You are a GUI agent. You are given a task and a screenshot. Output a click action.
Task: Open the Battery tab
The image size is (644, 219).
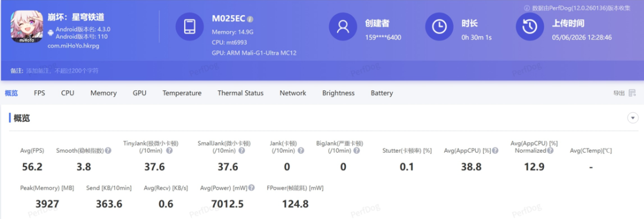click(x=382, y=93)
